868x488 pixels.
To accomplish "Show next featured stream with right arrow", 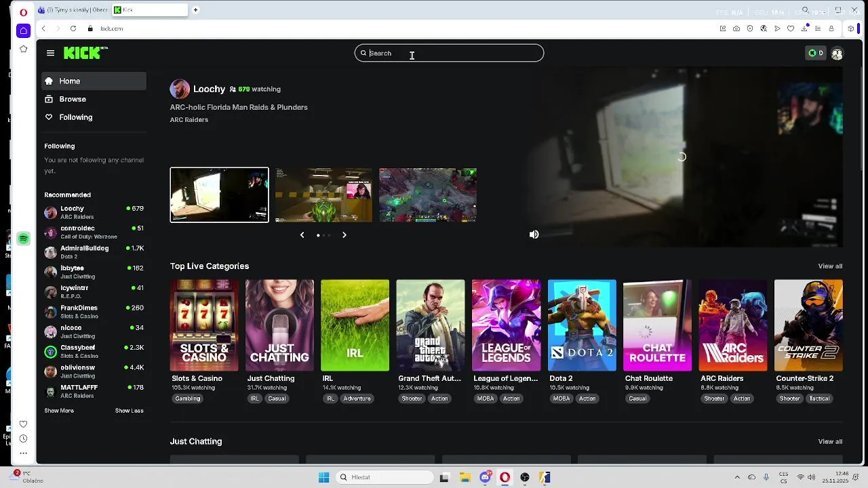I will click(x=344, y=235).
